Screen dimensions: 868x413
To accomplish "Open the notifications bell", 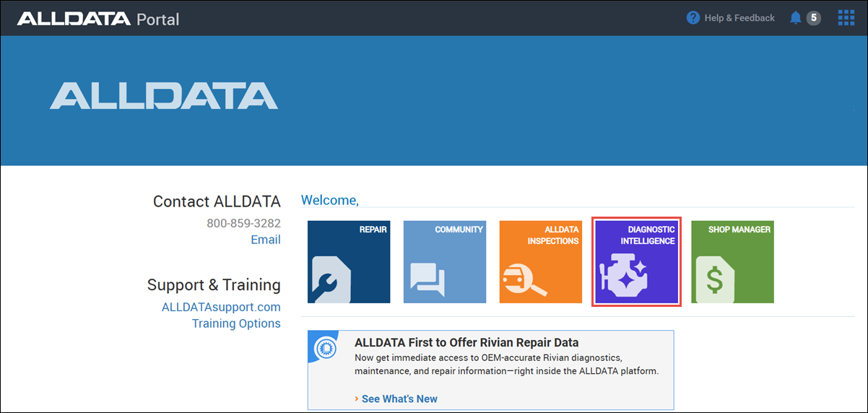I will coord(796,18).
